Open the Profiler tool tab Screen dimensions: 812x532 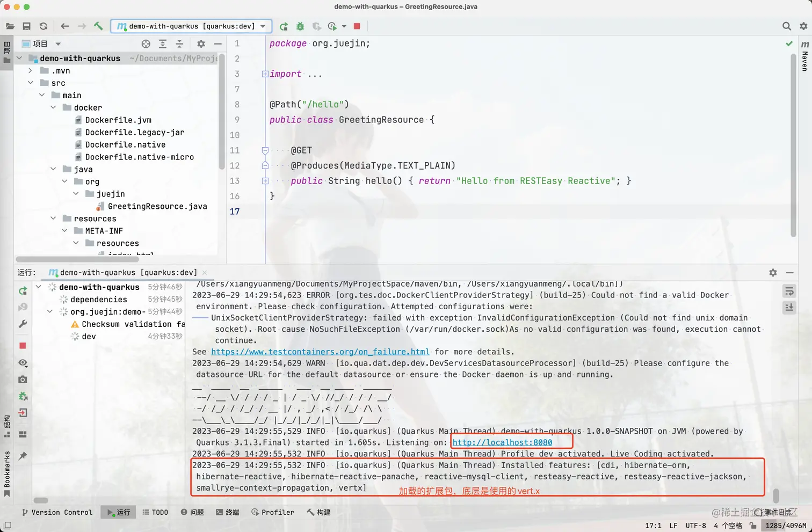273,512
